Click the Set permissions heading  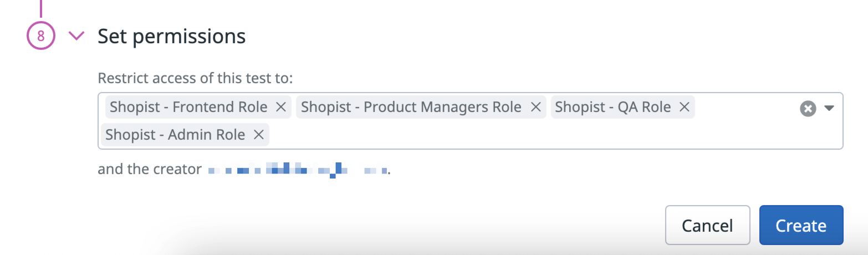[x=171, y=37]
